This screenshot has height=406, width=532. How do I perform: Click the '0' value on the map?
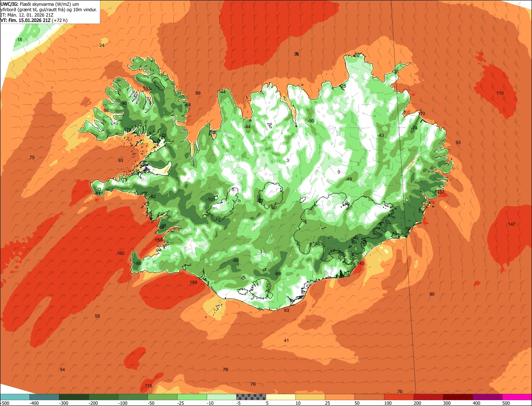coord(339,172)
